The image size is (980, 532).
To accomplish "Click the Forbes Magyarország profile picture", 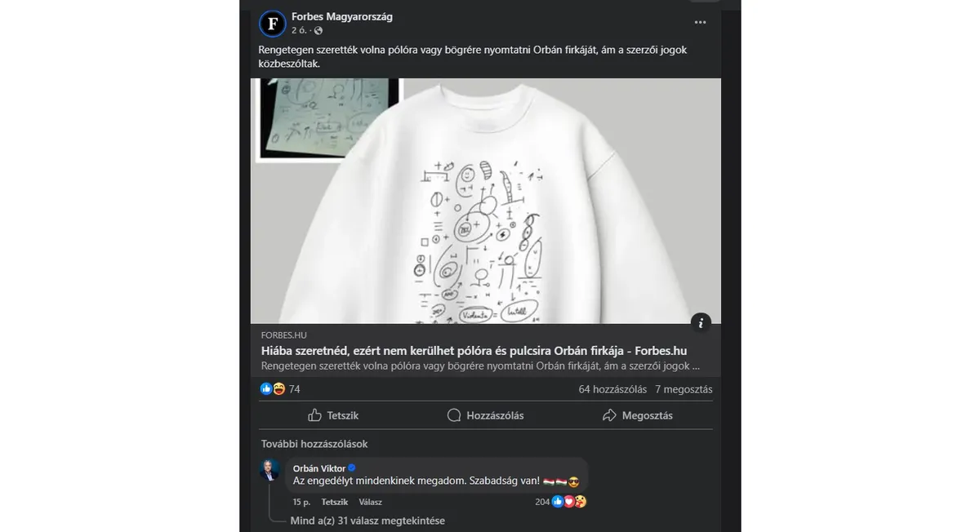I will [x=272, y=23].
